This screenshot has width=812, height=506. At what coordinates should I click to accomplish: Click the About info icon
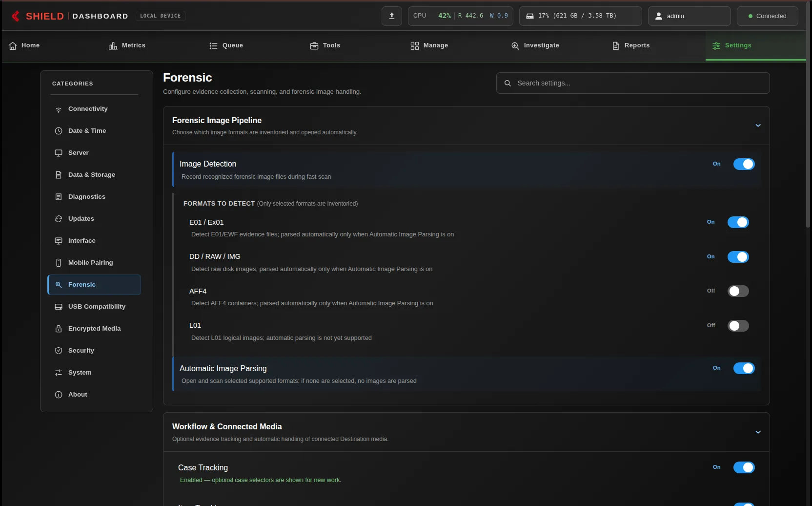(59, 395)
